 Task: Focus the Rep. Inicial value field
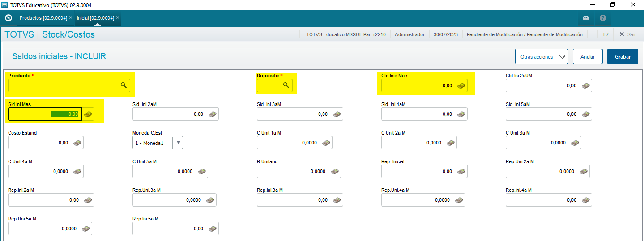click(424, 171)
